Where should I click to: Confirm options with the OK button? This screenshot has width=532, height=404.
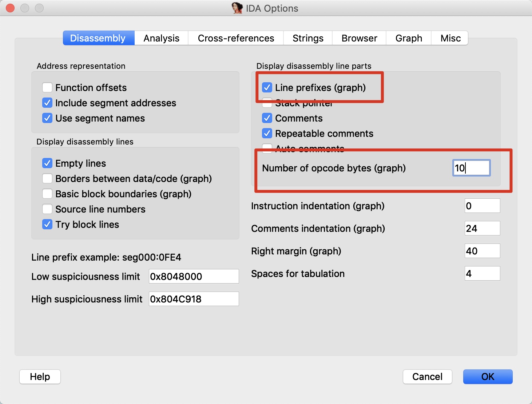488,377
